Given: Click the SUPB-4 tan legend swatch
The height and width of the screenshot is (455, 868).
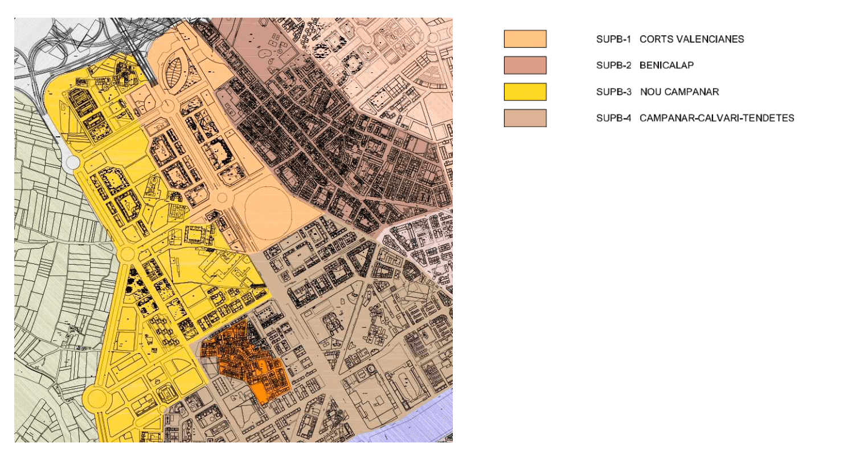Looking at the screenshot, I should coord(525,118).
